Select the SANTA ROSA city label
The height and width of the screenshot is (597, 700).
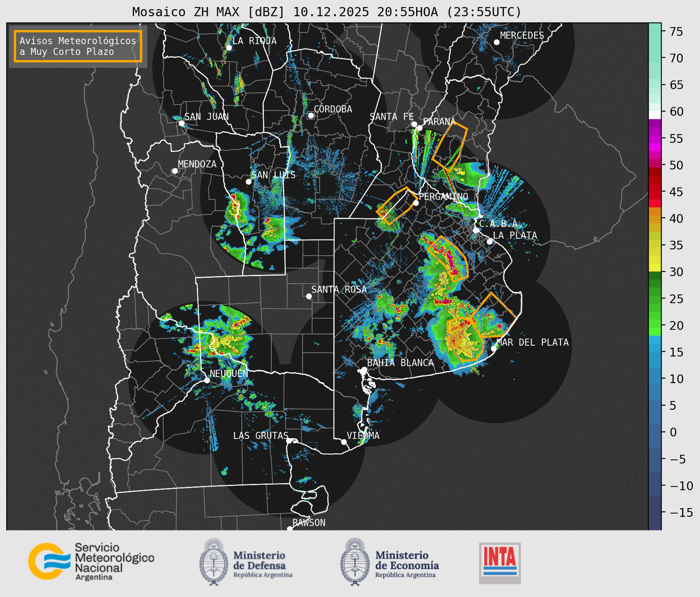coord(339,289)
